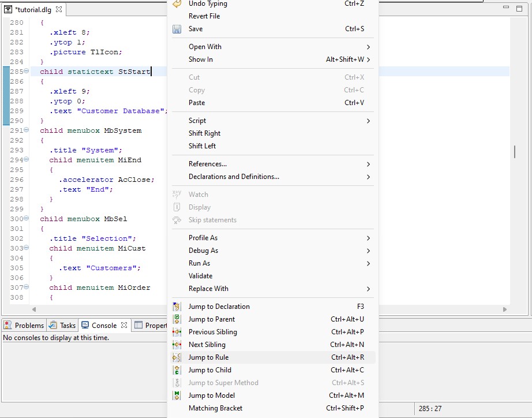The image size is (532, 418).
Task: Click the Jump to Model icon
Action: point(177,395)
